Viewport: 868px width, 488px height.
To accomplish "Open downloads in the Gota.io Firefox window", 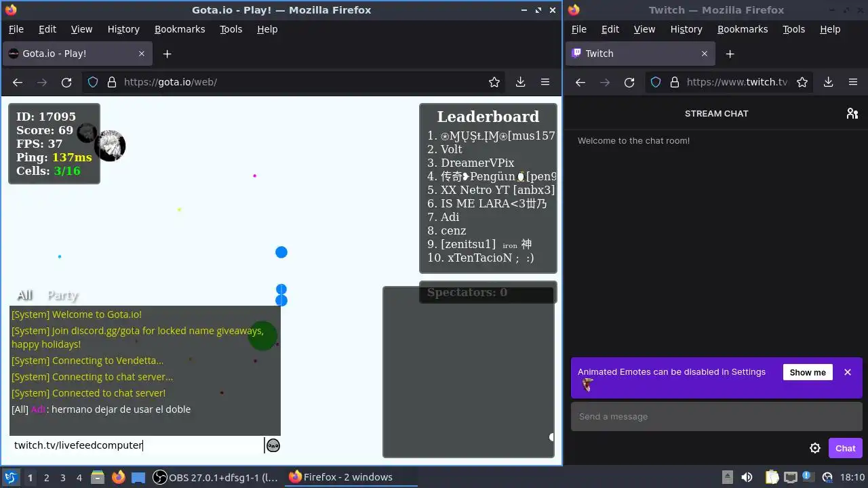I will [x=521, y=82].
